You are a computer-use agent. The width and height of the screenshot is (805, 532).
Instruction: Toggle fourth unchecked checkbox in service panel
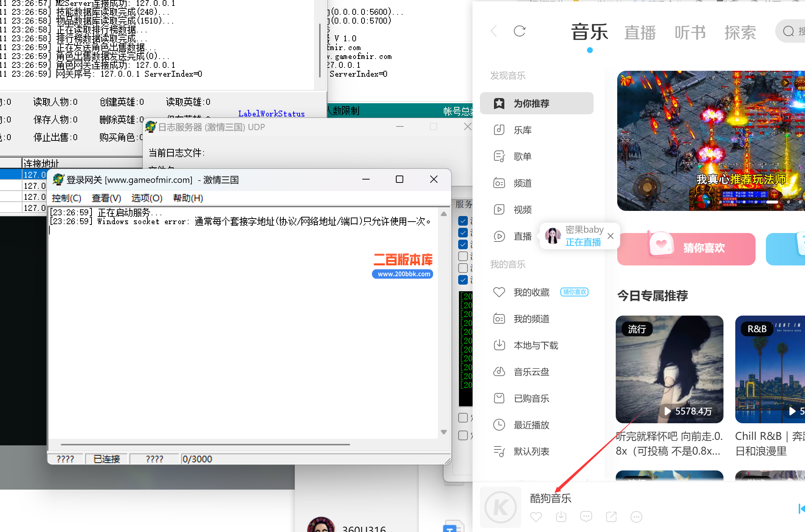pos(463,256)
